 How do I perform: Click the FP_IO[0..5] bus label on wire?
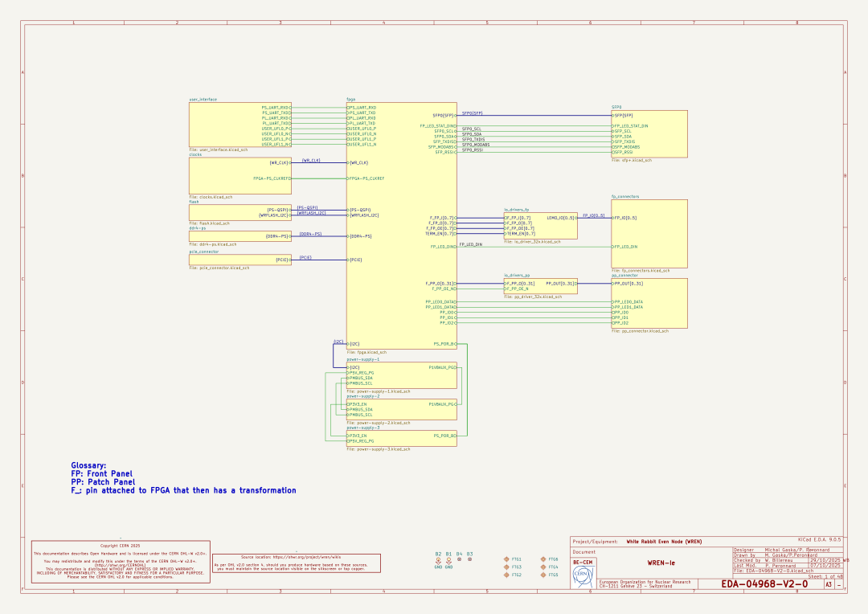click(593, 216)
